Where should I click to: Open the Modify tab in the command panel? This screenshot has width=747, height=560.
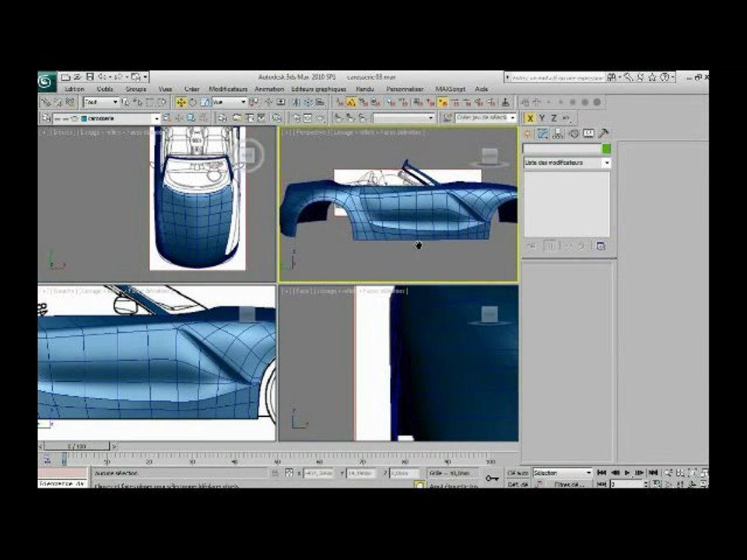(x=542, y=134)
